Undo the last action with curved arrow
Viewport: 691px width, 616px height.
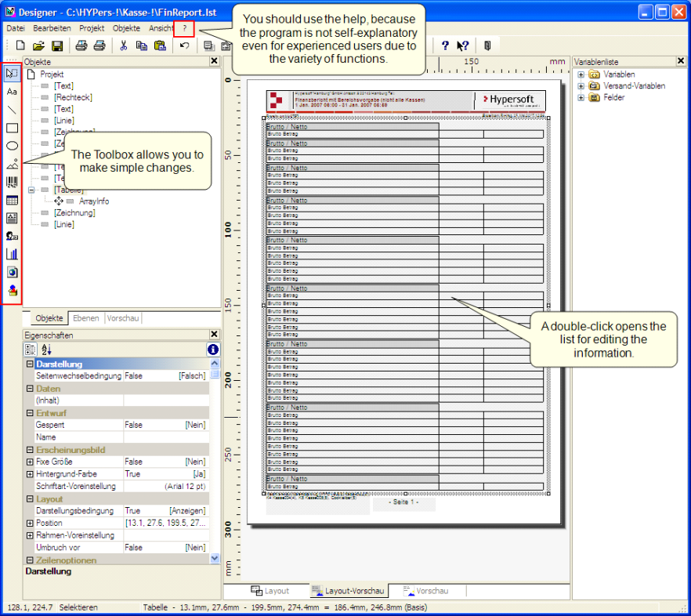pos(184,45)
